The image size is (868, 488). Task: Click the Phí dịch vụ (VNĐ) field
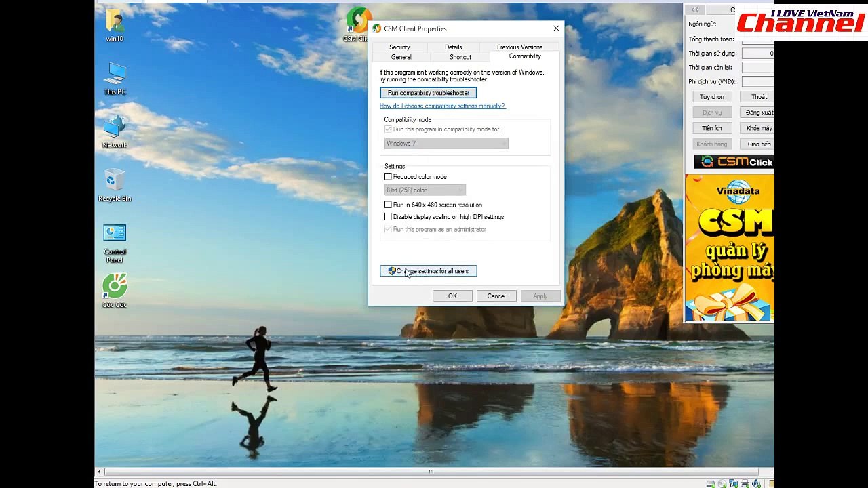(x=757, y=81)
